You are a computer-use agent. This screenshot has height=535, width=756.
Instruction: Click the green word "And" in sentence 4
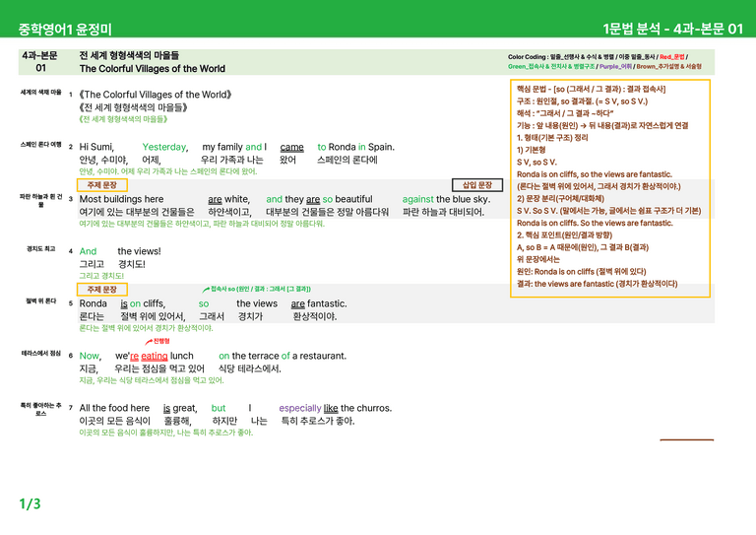[x=88, y=251]
